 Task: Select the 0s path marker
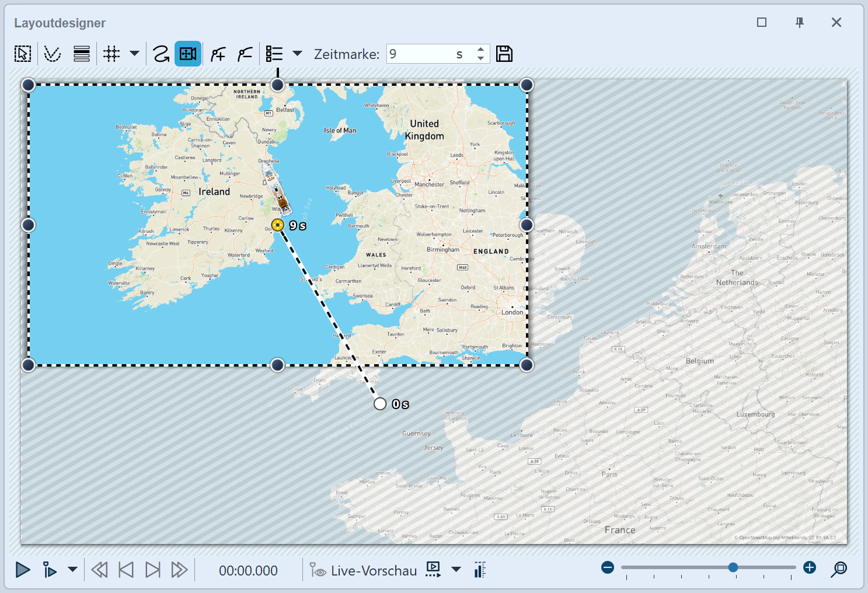coord(380,404)
